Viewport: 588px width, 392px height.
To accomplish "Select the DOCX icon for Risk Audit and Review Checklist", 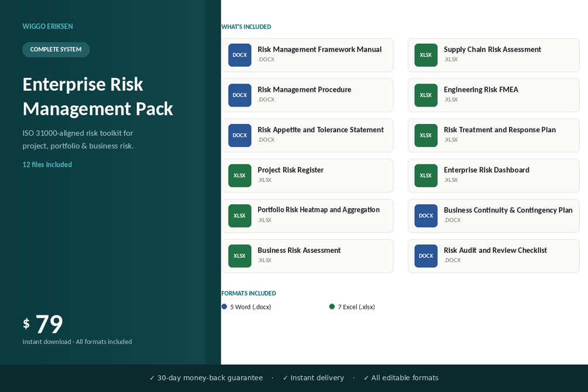I will point(425,256).
